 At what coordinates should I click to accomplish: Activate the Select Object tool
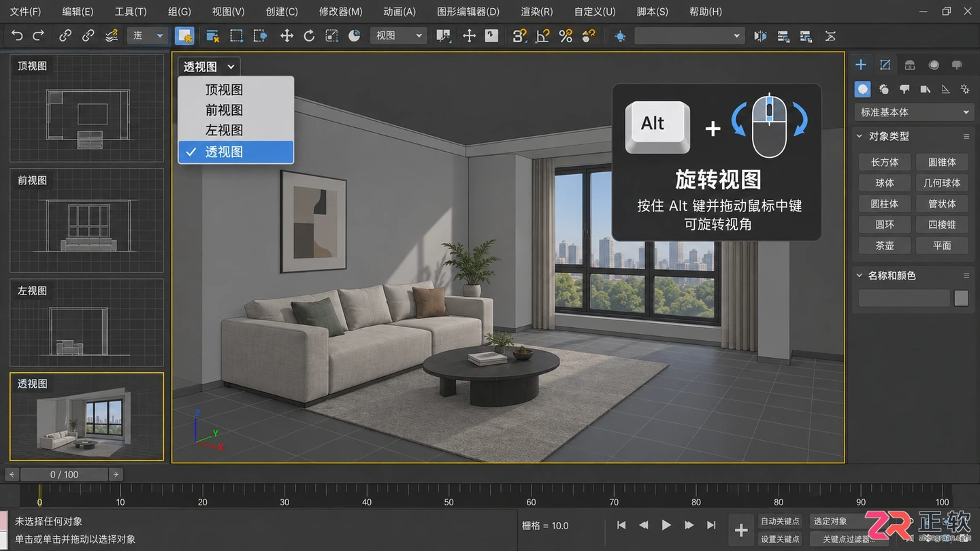coord(184,36)
